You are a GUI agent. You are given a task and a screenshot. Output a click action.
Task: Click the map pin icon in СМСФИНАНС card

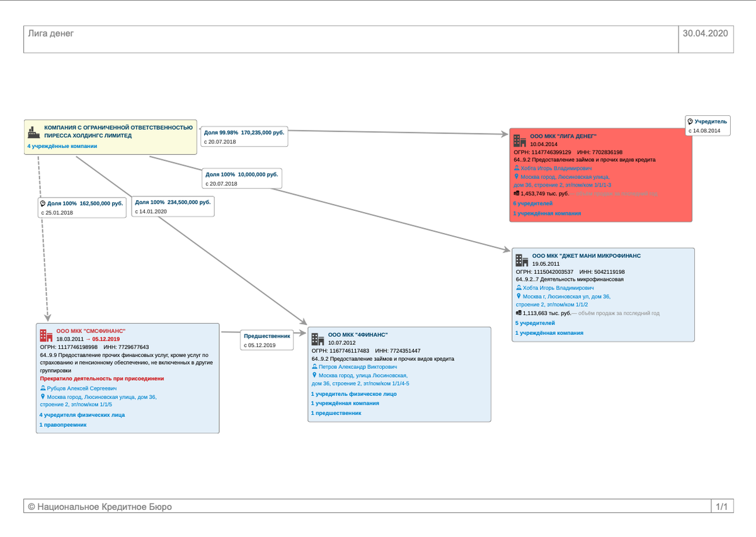coord(43,397)
